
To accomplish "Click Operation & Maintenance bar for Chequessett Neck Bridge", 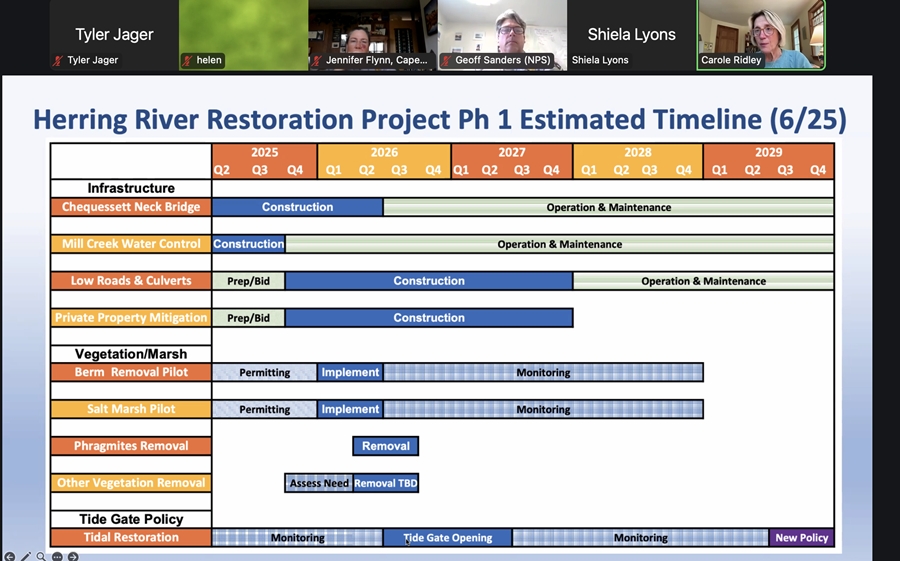I will click(608, 207).
